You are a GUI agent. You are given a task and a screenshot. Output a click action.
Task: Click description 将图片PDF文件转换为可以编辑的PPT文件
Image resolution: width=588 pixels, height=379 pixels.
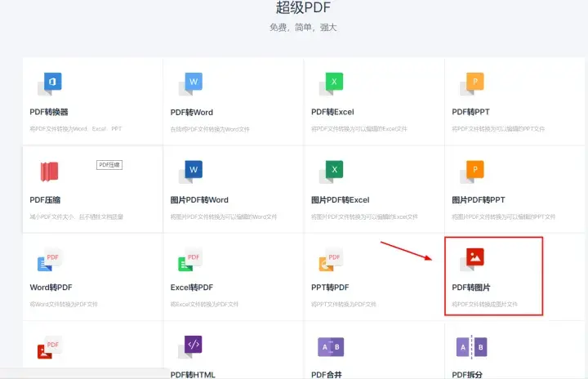504,216
